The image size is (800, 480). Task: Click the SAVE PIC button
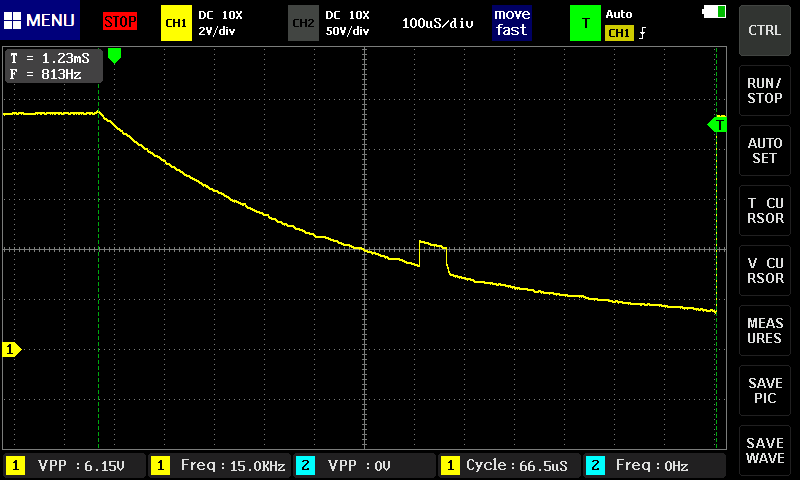point(764,391)
